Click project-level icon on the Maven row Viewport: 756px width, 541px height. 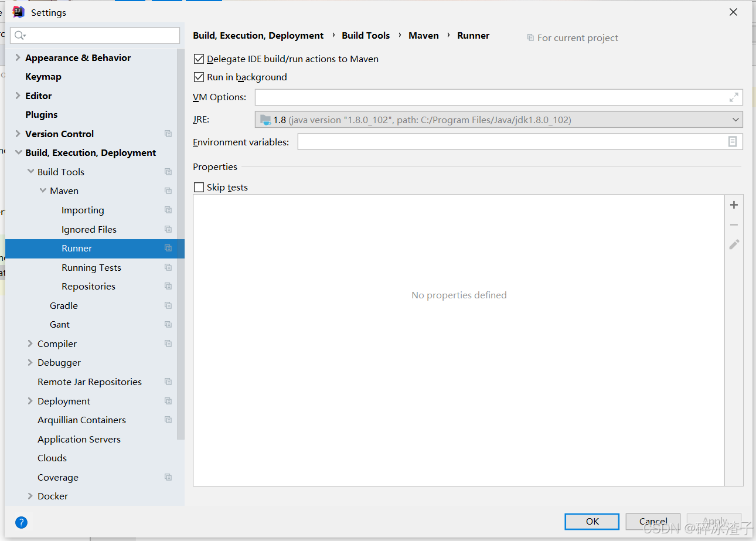[x=168, y=191]
